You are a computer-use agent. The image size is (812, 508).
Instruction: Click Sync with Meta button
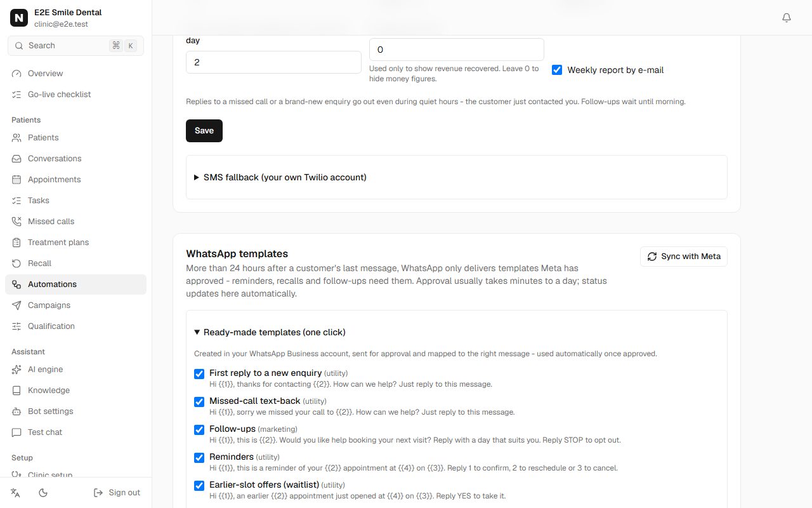tap(684, 257)
